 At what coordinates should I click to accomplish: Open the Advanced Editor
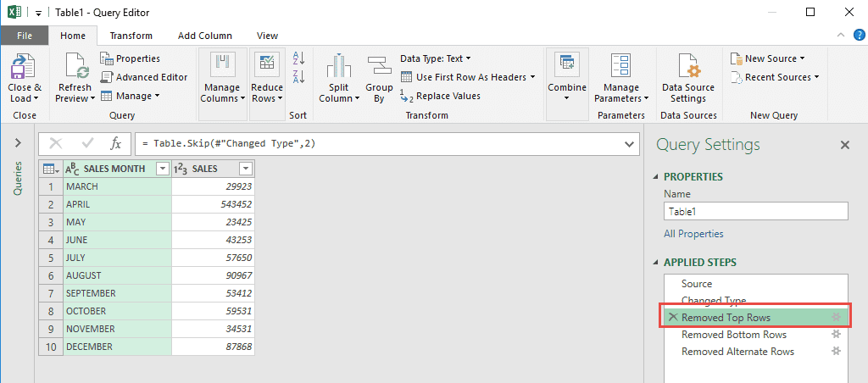tap(144, 77)
